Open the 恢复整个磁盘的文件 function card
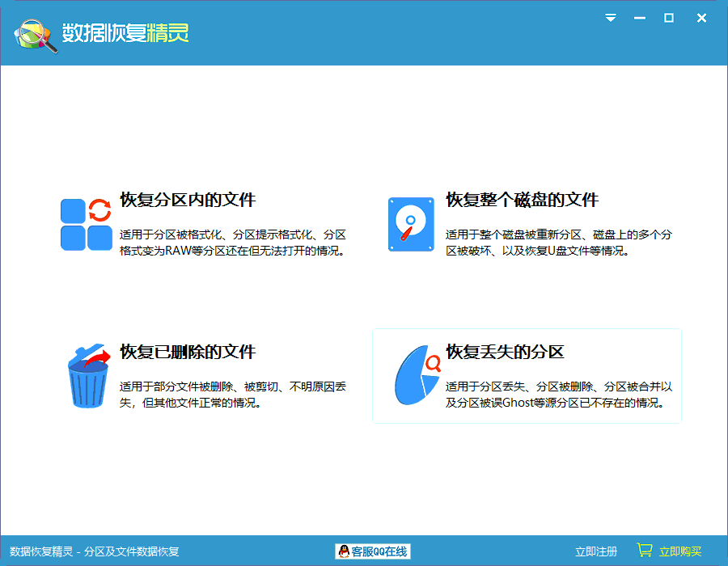Image resolution: width=728 pixels, height=566 pixels. 530,224
